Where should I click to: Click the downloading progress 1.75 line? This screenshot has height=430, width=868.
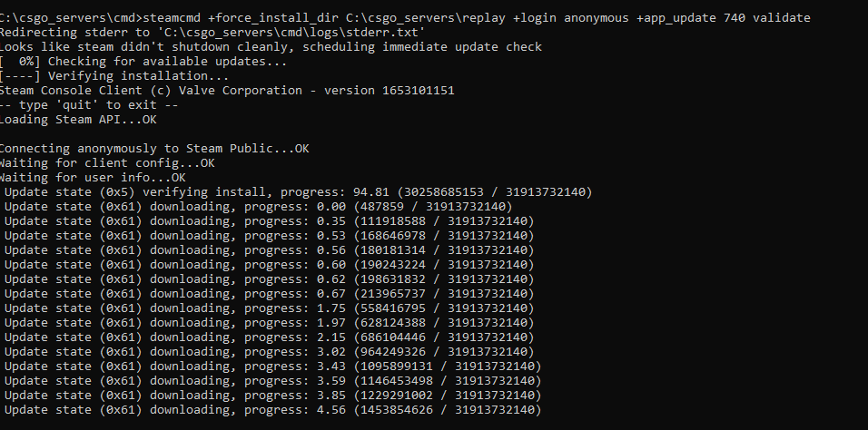(269, 308)
